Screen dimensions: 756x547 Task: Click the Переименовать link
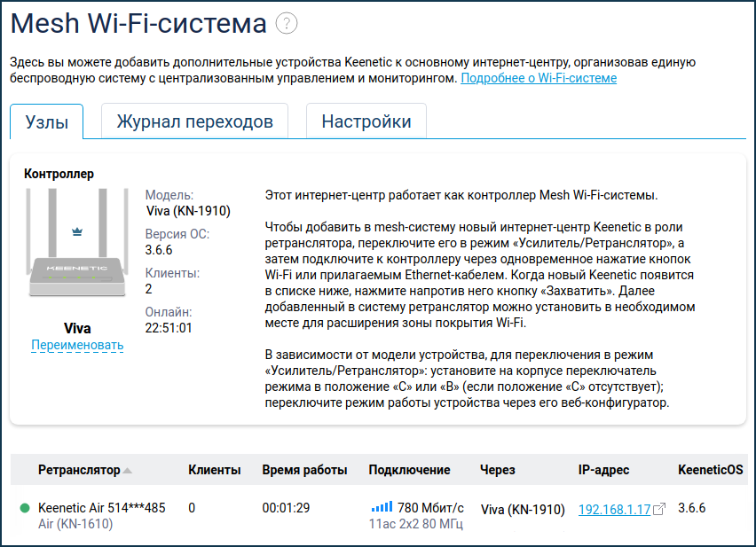pos(77,345)
